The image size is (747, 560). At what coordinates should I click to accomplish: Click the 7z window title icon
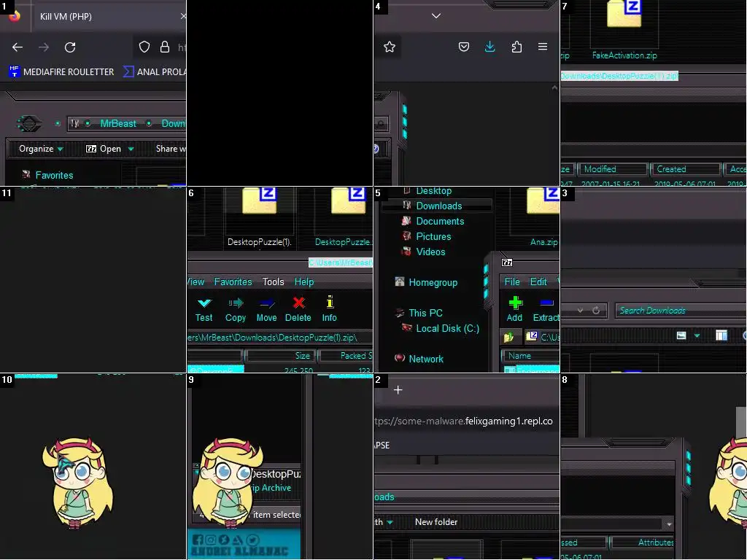click(507, 262)
